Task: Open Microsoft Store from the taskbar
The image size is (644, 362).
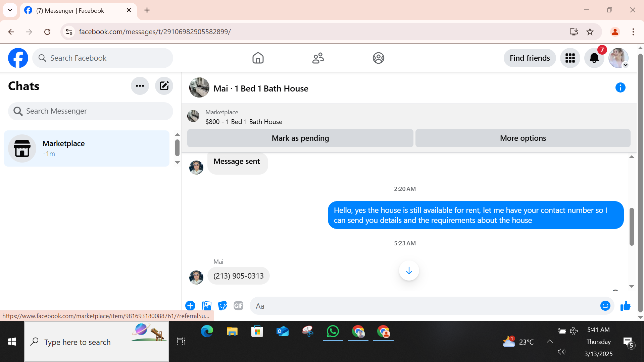Action: [257, 331]
